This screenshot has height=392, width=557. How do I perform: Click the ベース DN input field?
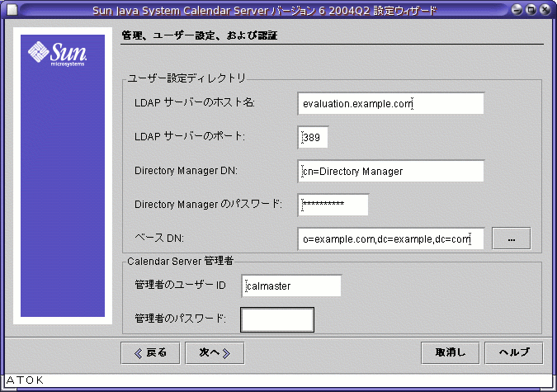[390, 239]
